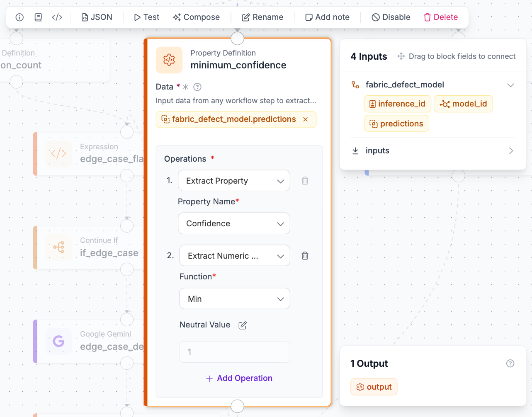Open help icon in Output panel
Screen dimensions: 532x417
[x=510, y=364]
